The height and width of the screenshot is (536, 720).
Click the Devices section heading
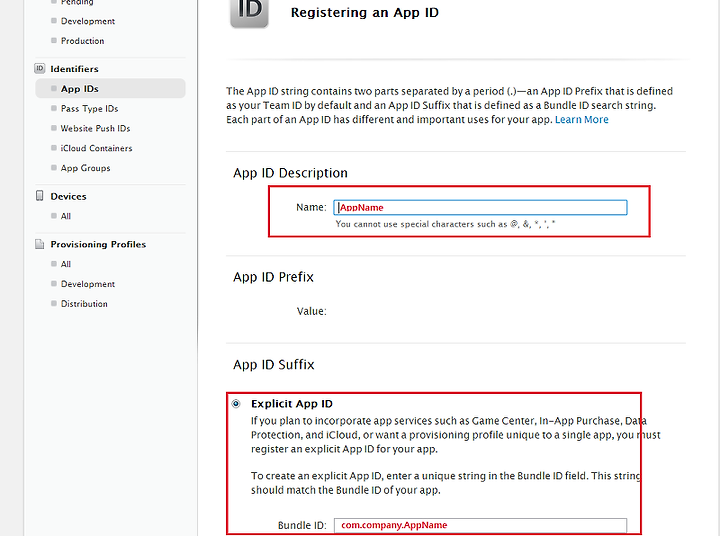point(68,196)
